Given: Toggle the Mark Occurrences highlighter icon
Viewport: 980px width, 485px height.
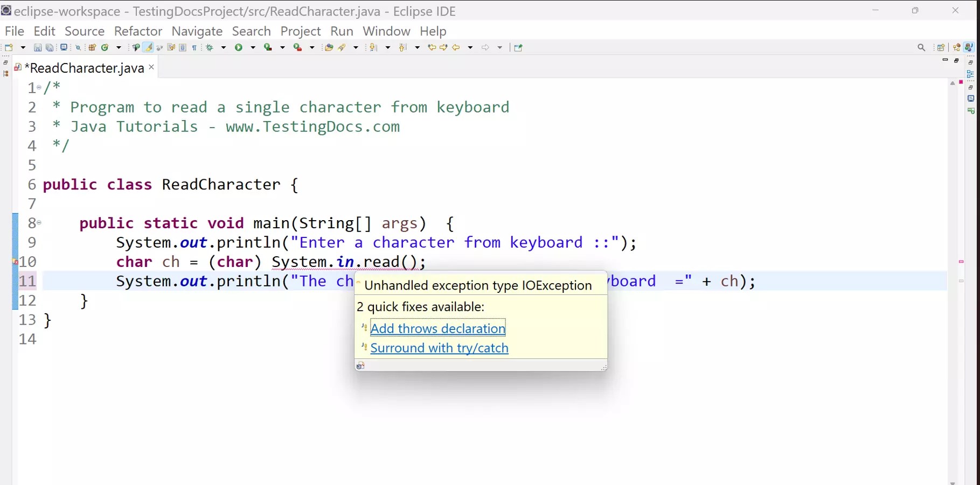Looking at the screenshot, I should click(x=148, y=47).
